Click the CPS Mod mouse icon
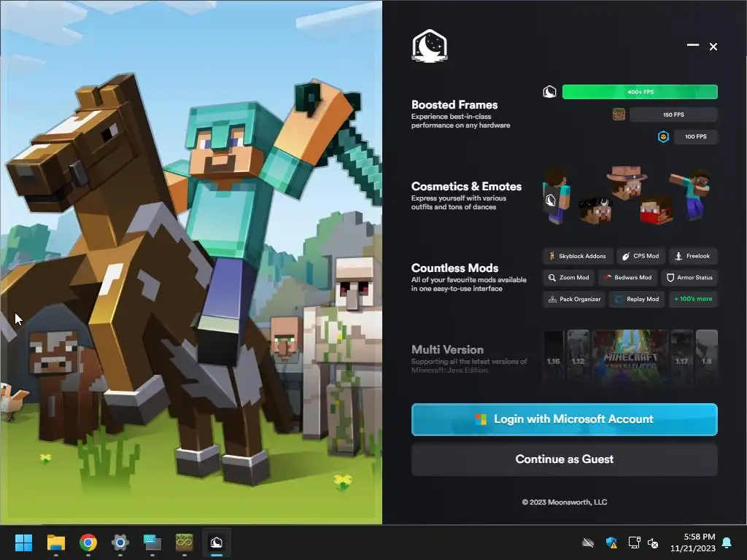This screenshot has height=560, width=747. point(625,256)
